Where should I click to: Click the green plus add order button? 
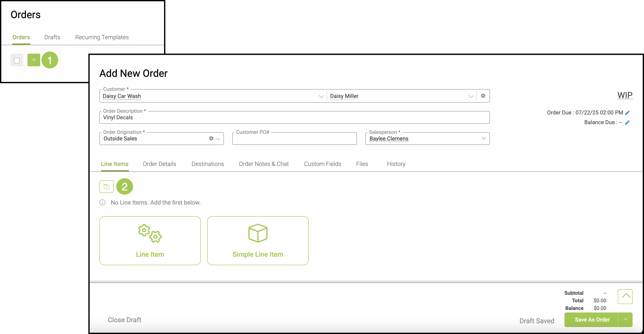(x=34, y=60)
